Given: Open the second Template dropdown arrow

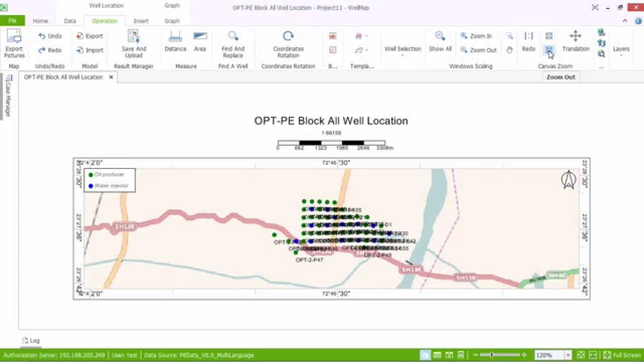Looking at the screenshot, I should 366,50.
